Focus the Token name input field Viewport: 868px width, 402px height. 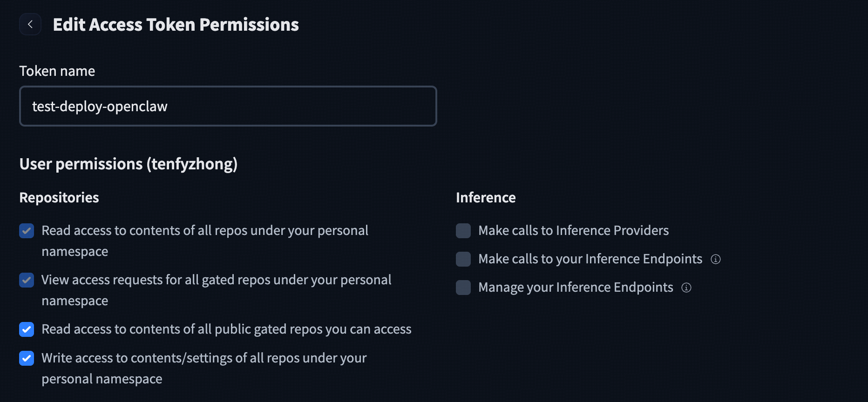pyautogui.click(x=228, y=106)
